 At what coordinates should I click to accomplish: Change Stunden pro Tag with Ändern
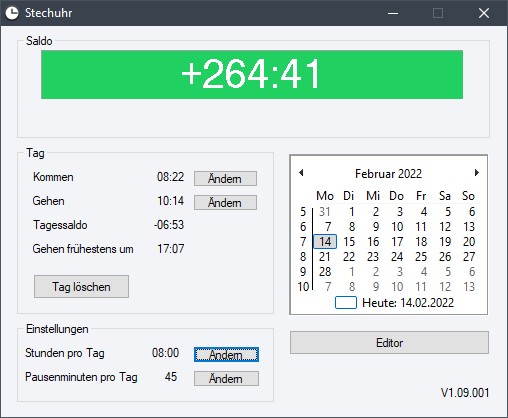pyautogui.click(x=226, y=355)
